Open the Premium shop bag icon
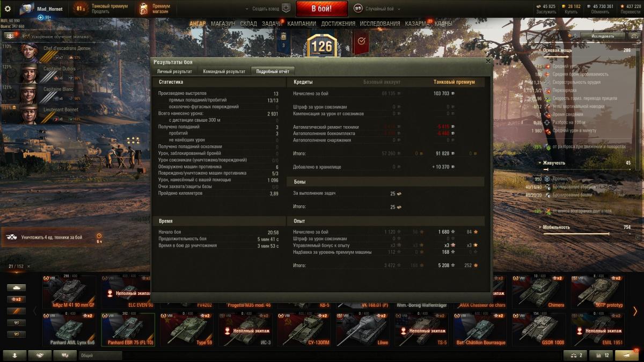Viewport: 644px width, 362px height. (x=144, y=9)
